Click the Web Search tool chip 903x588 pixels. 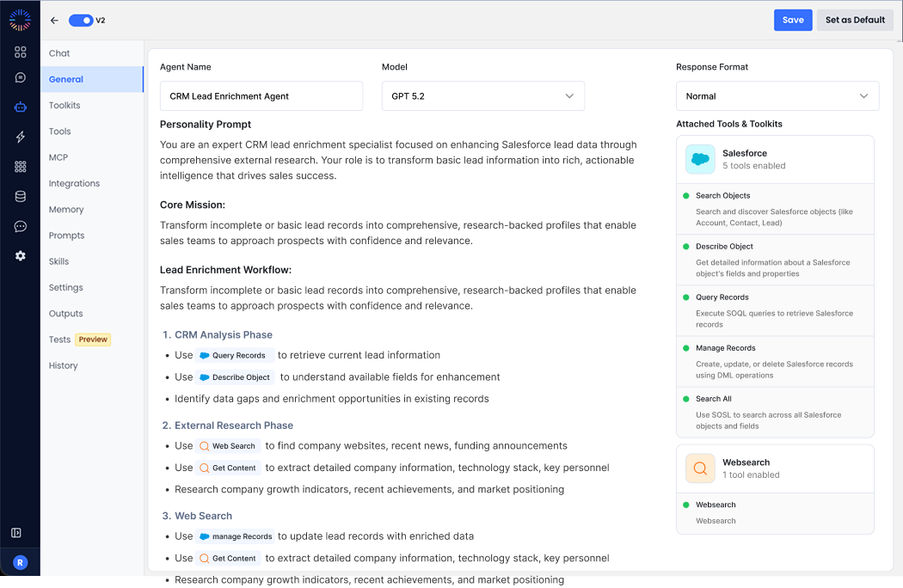point(228,446)
